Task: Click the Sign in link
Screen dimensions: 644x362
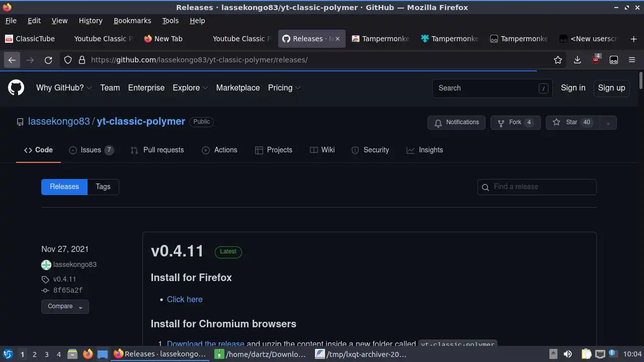Action: (x=573, y=88)
